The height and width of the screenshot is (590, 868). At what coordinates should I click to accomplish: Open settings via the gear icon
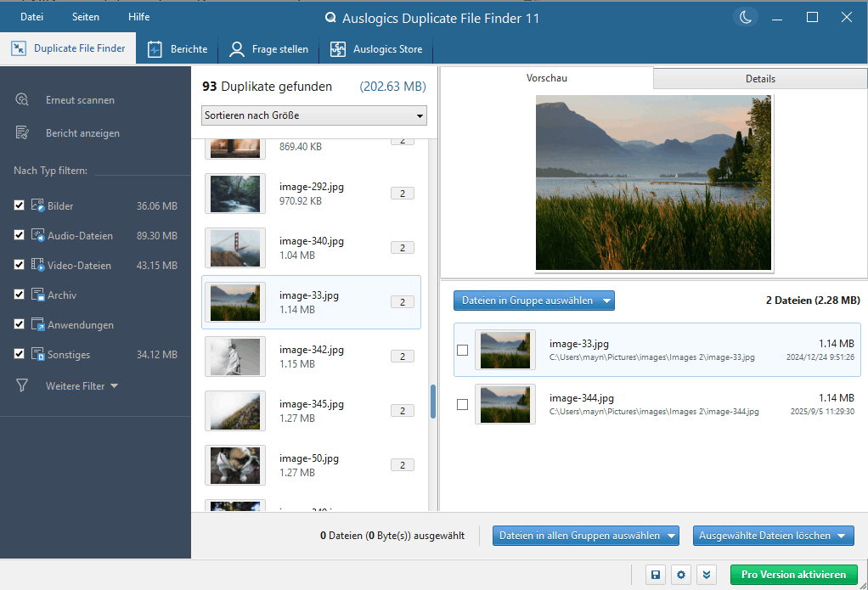click(681, 575)
